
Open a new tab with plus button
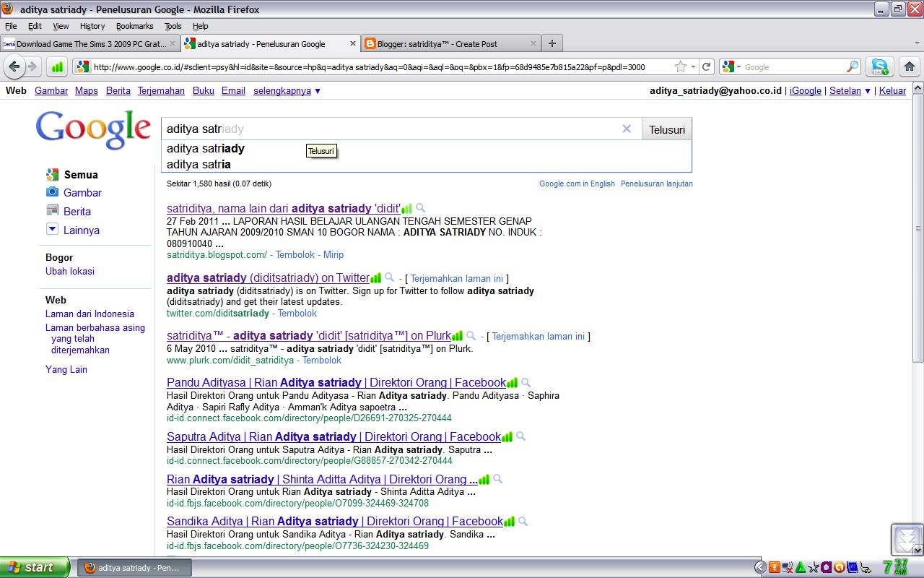click(552, 43)
